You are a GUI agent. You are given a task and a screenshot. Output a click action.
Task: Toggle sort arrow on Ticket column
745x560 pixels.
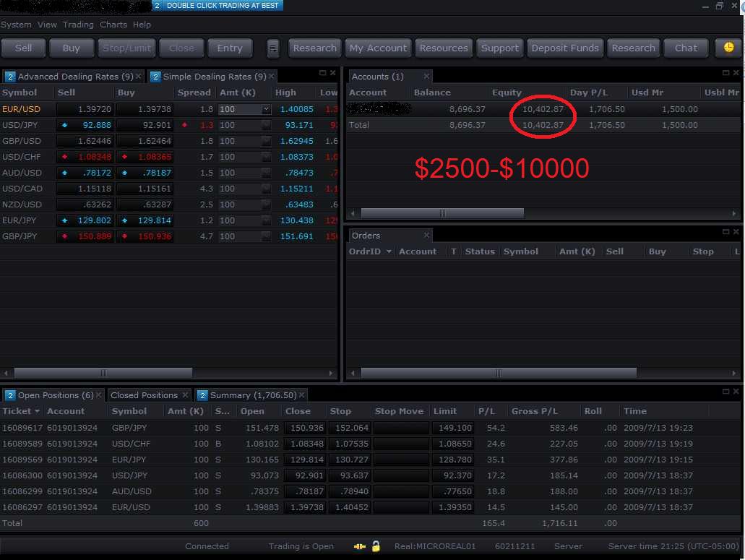(x=37, y=411)
